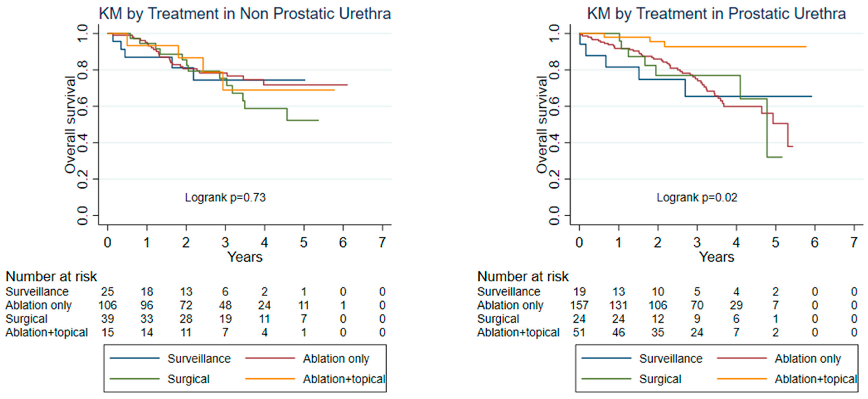
Task: Click "Ablation only" legend label in Non Prostatic chart
Action: click(336, 359)
